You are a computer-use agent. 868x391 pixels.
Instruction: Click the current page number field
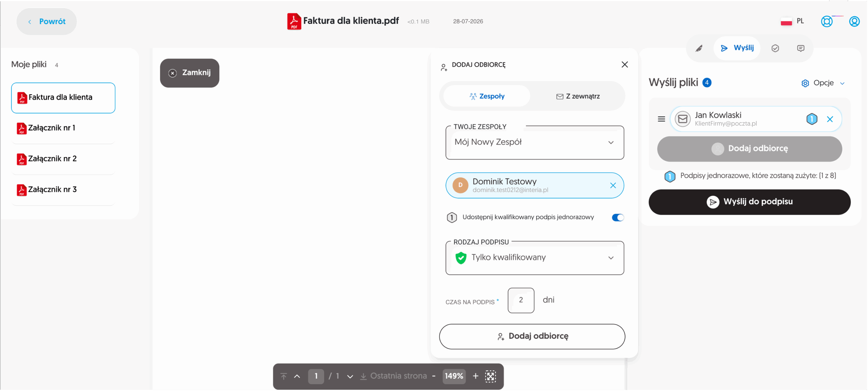pos(316,376)
